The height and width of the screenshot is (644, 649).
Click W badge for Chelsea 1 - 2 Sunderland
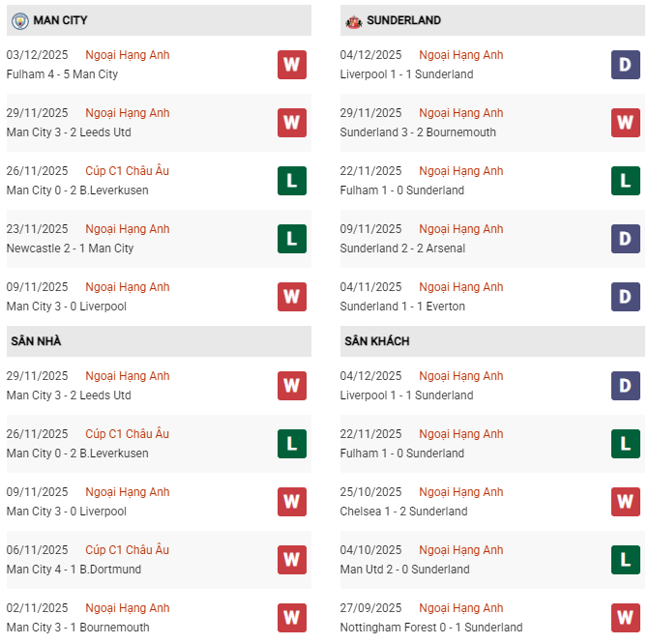coord(625,502)
